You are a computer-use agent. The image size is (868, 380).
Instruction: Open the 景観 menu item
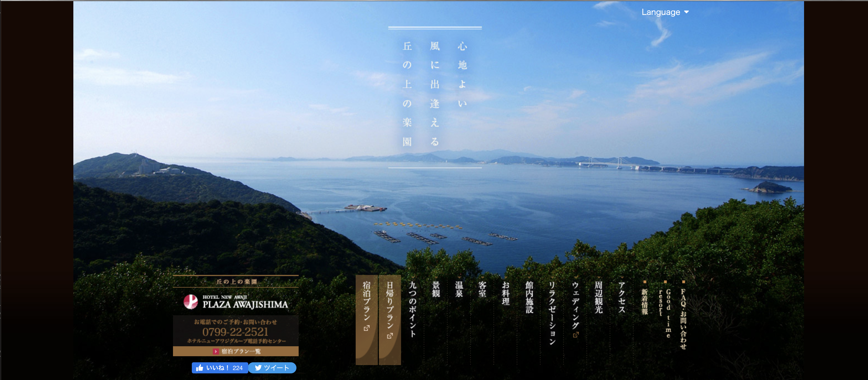(x=436, y=290)
